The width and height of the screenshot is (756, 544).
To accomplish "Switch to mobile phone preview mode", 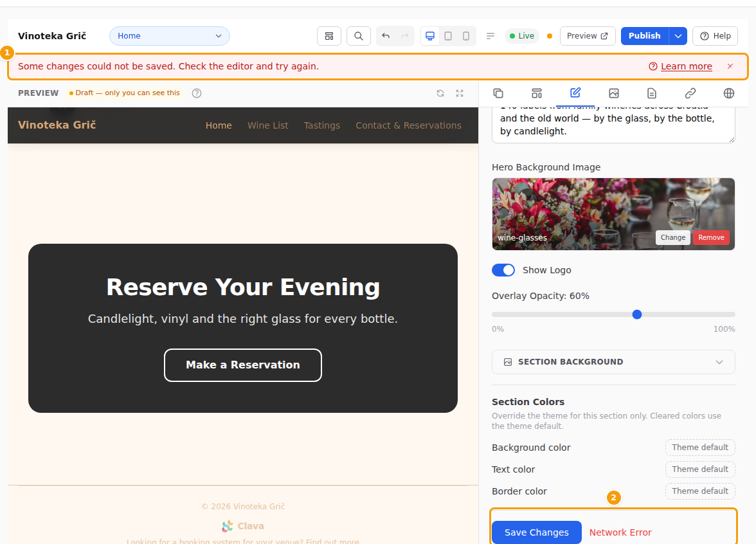I will click(x=465, y=36).
